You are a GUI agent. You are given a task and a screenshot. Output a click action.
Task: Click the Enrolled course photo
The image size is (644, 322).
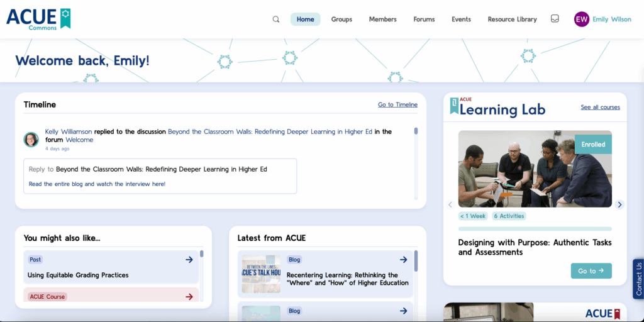(535, 169)
